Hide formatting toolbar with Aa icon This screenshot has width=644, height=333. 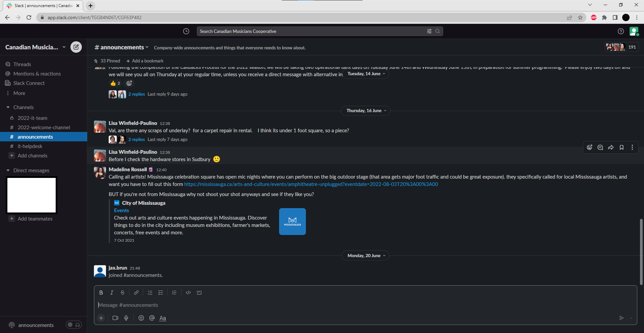(x=163, y=318)
